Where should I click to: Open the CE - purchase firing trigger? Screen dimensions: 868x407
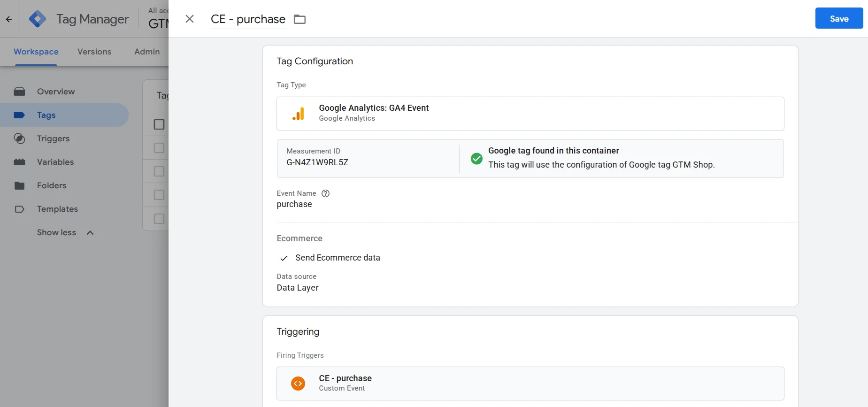click(x=530, y=384)
